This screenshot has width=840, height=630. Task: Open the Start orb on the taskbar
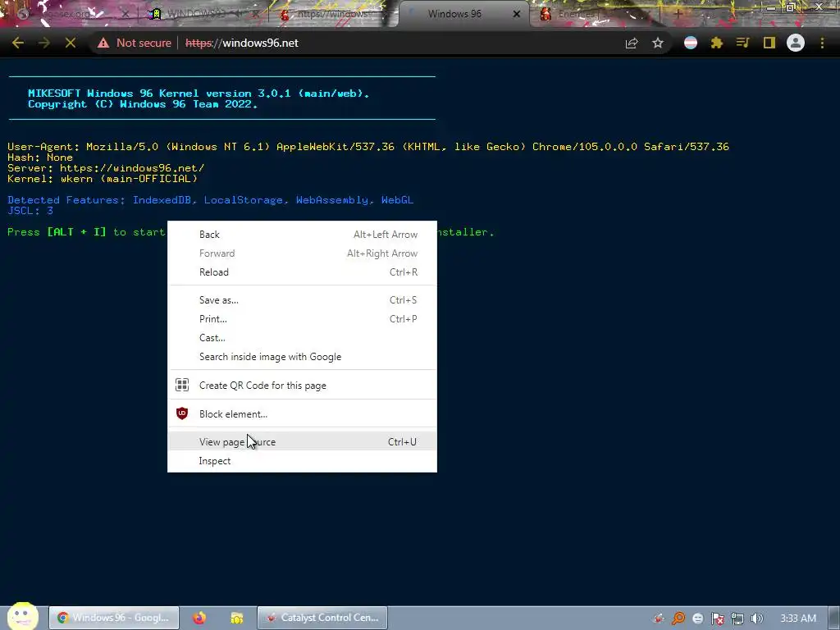(x=22, y=616)
